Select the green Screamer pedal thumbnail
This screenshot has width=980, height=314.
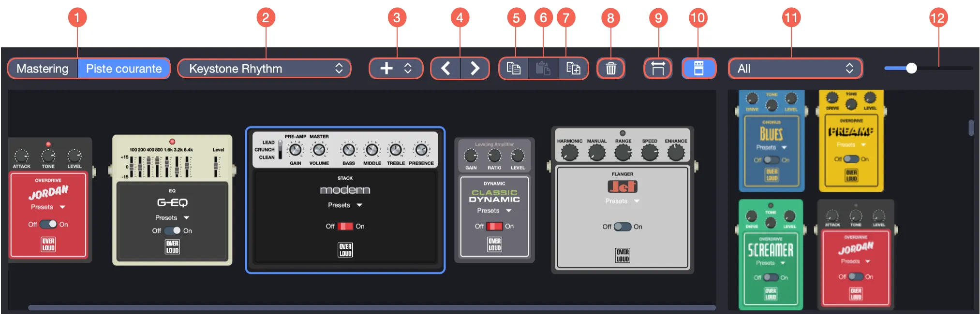(771, 255)
